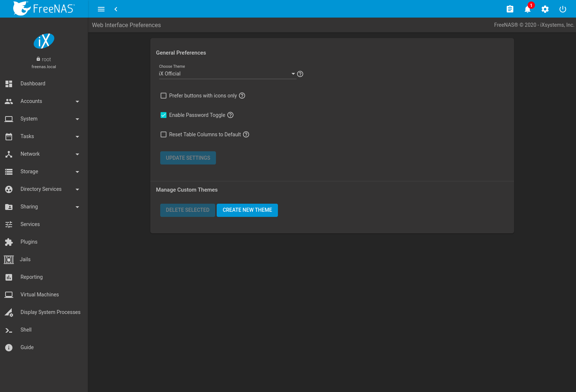Enable Prefer buttons with icons only
The width and height of the screenshot is (576, 392).
(x=164, y=96)
